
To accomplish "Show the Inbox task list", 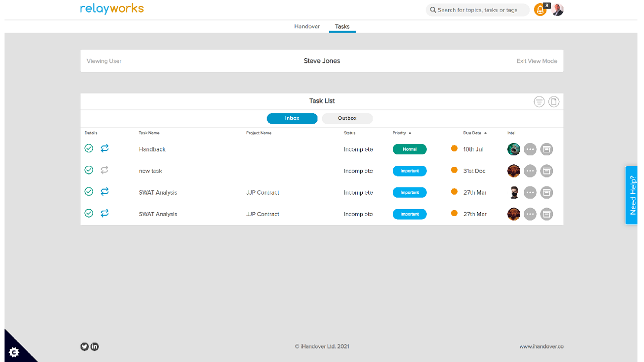I will (x=292, y=119).
